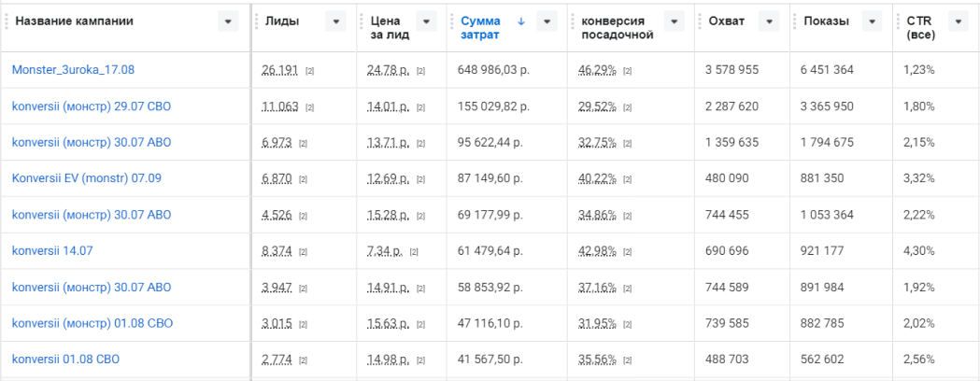This screenshot has width=980, height=381.
Task: Open campaign konversii (монстр) 29.07 CBO
Action: pos(92,106)
